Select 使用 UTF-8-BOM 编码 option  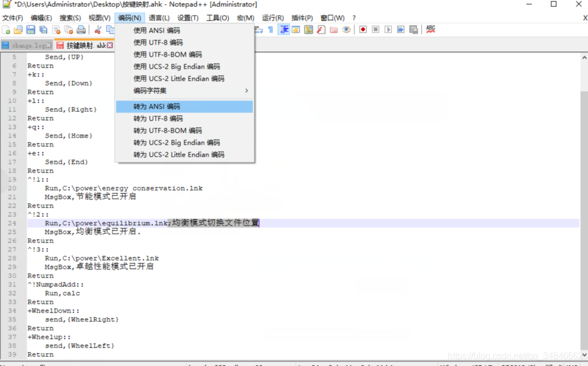point(185,54)
